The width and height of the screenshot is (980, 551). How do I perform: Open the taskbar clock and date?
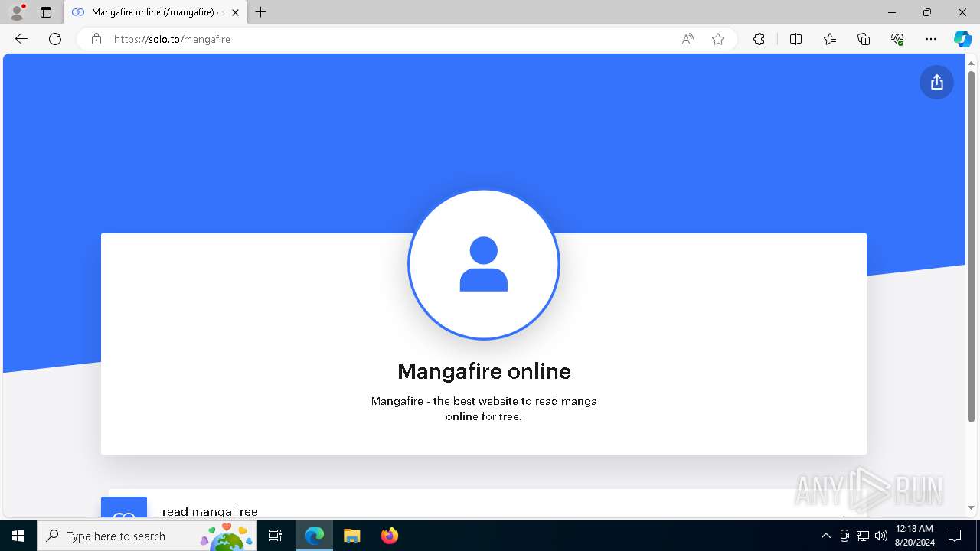point(914,536)
